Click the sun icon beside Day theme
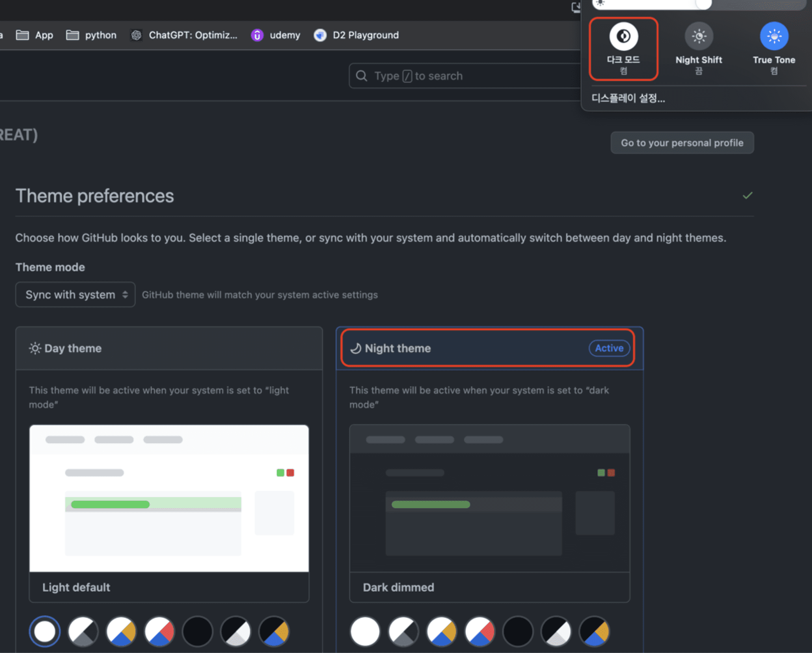This screenshot has width=812, height=653. [35, 348]
